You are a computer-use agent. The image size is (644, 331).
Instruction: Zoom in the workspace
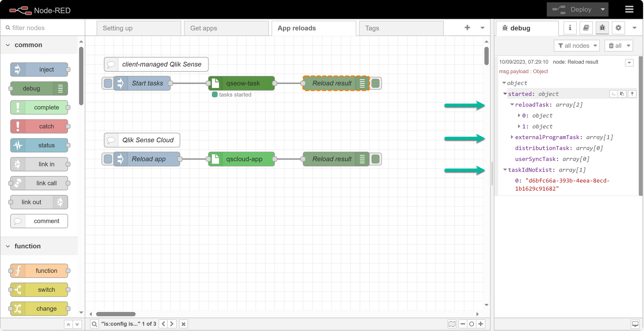pos(481,324)
